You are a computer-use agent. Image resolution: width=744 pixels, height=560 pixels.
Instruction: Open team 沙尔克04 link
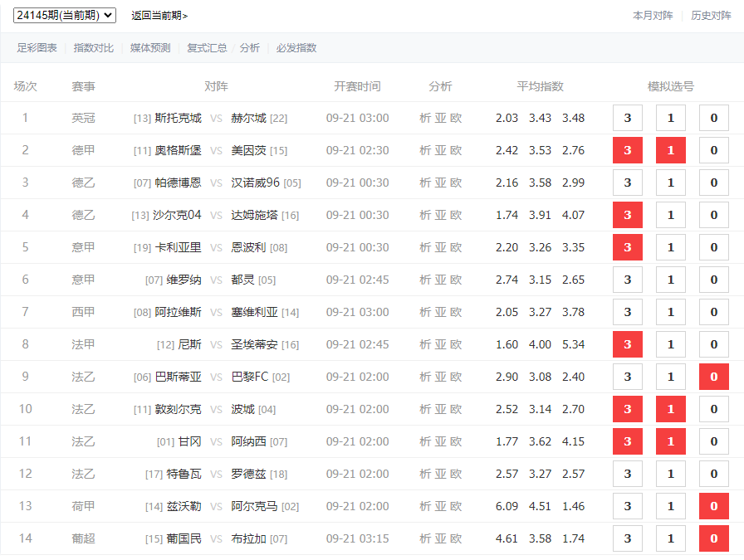point(177,215)
